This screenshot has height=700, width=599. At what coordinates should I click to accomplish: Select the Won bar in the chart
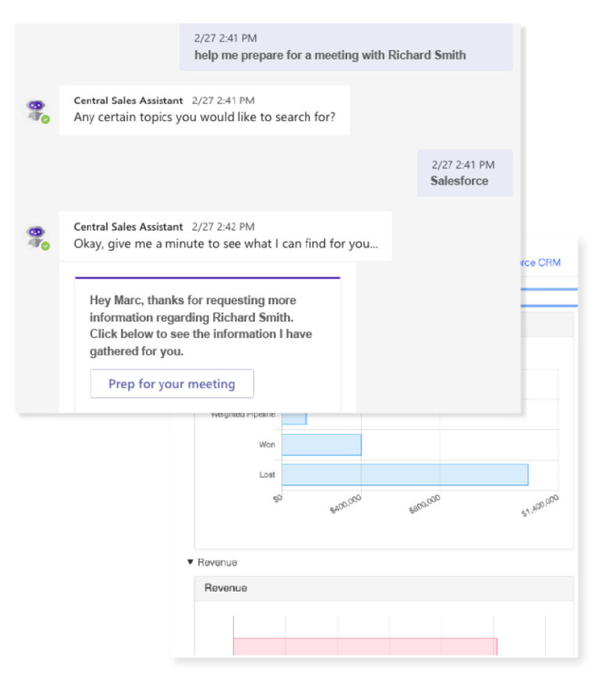(321, 445)
